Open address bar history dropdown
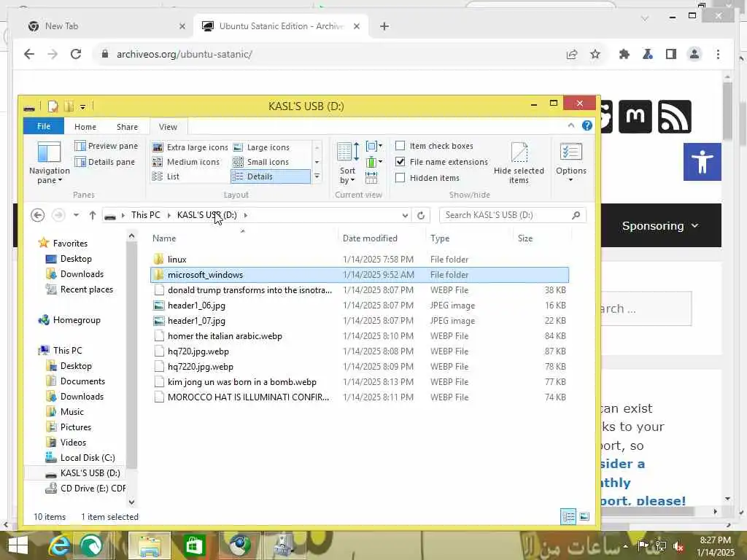Viewport: 747px width, 560px height. pos(405,215)
